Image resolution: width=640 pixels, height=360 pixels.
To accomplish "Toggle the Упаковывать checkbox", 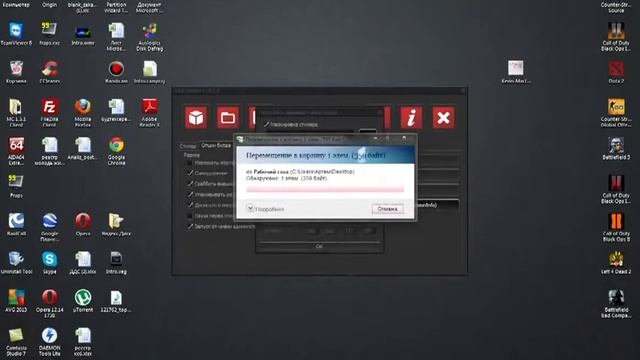I will point(190,194).
